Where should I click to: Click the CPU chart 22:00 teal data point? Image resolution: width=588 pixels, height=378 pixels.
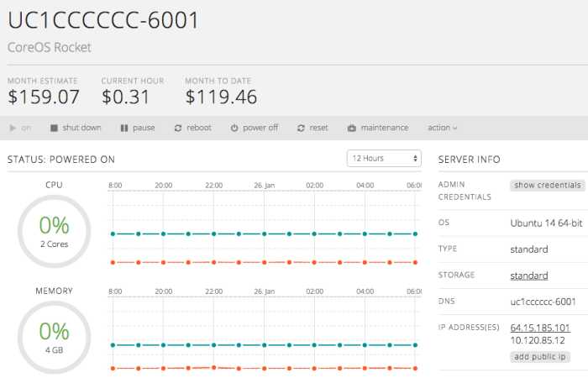[213, 234]
